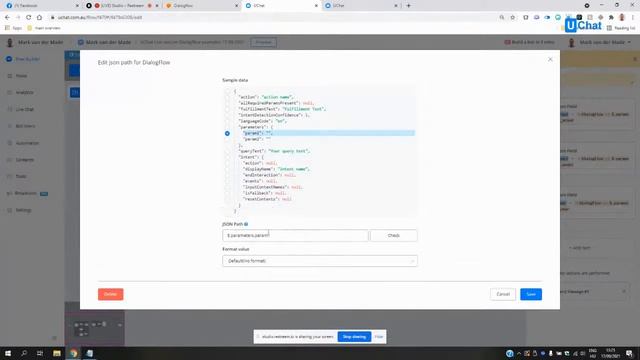640x360 pixels.
Task: Open Contents in the sidebar
Action: pyautogui.click(x=20, y=160)
